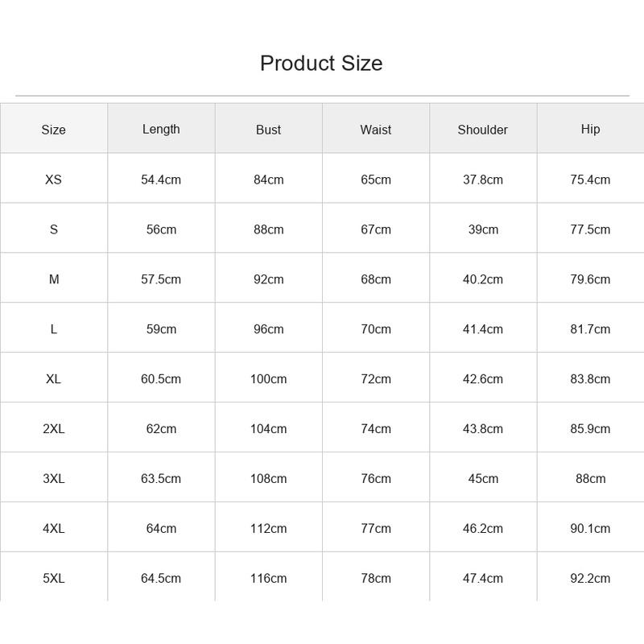Click the 43.8cm shoulder cell
Image resolution: width=644 pixels, height=644 pixels.
click(482, 429)
